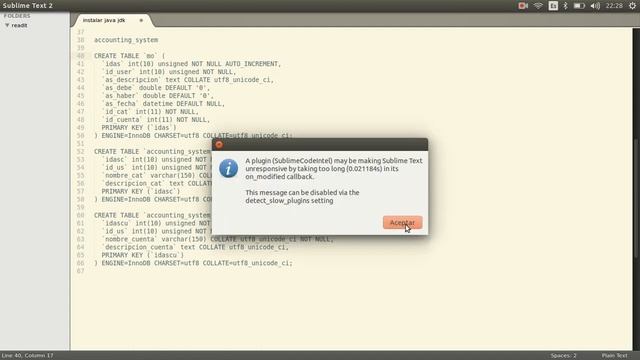Collapse the readit folder in sidebar
The image size is (640, 360).
[7, 25]
